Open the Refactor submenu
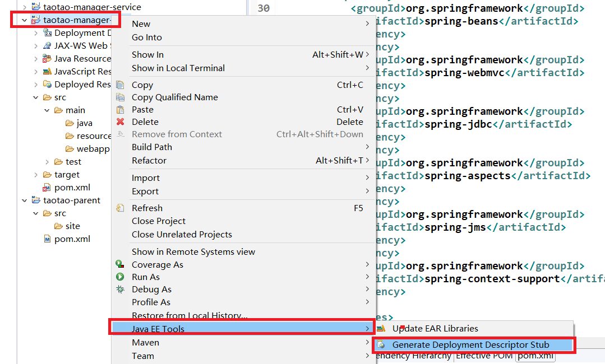This screenshot has height=364, width=605. (x=243, y=161)
